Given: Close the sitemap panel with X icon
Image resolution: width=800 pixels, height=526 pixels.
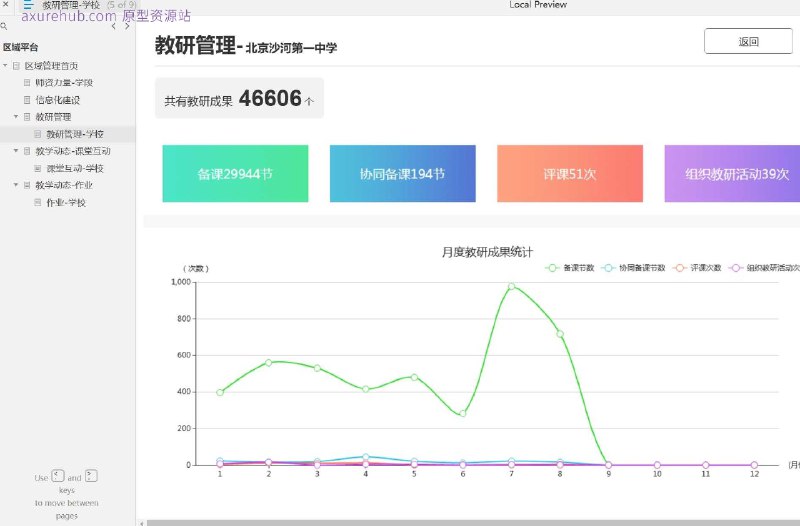Looking at the screenshot, I should (6, 4).
